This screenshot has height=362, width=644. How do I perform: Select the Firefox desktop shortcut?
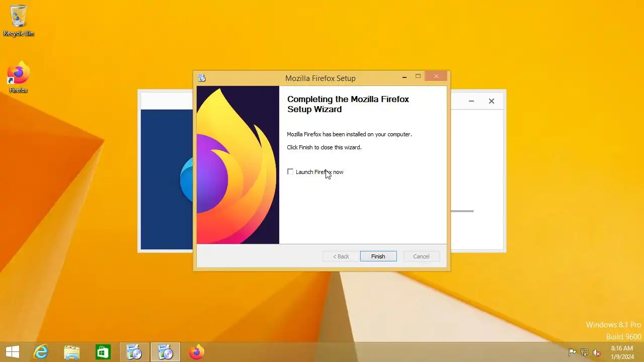pyautogui.click(x=19, y=77)
